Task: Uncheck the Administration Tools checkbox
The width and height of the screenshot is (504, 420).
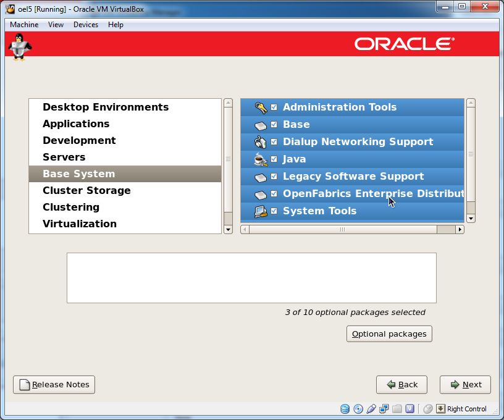Action: 274,107
